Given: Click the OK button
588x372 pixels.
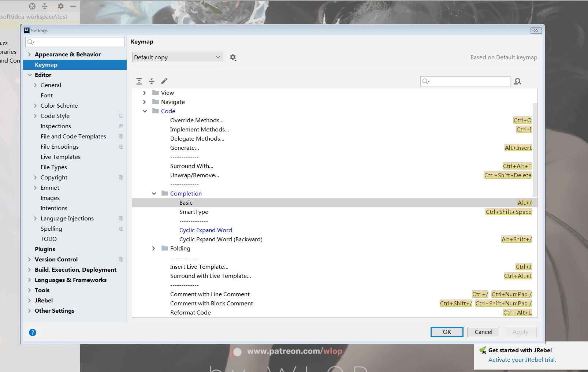Looking at the screenshot, I should pyautogui.click(x=447, y=332).
